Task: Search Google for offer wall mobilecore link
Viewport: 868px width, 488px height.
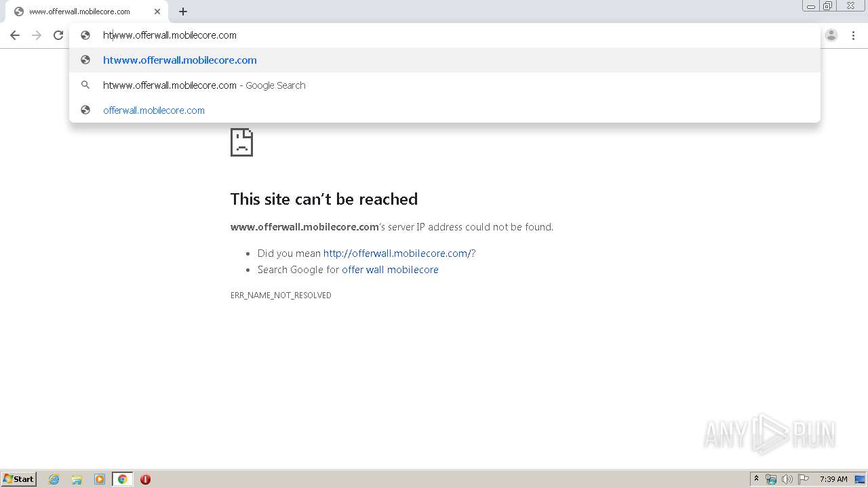Action: point(390,269)
